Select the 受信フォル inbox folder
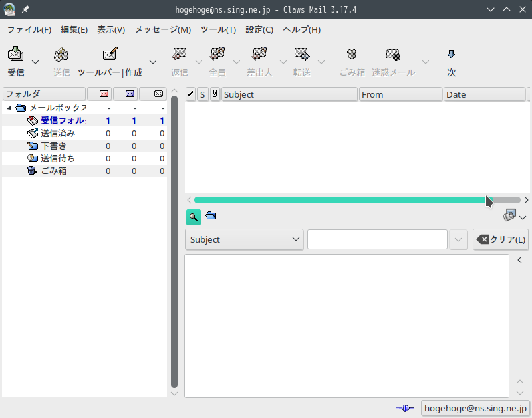This screenshot has width=532, height=418. tap(84, 120)
